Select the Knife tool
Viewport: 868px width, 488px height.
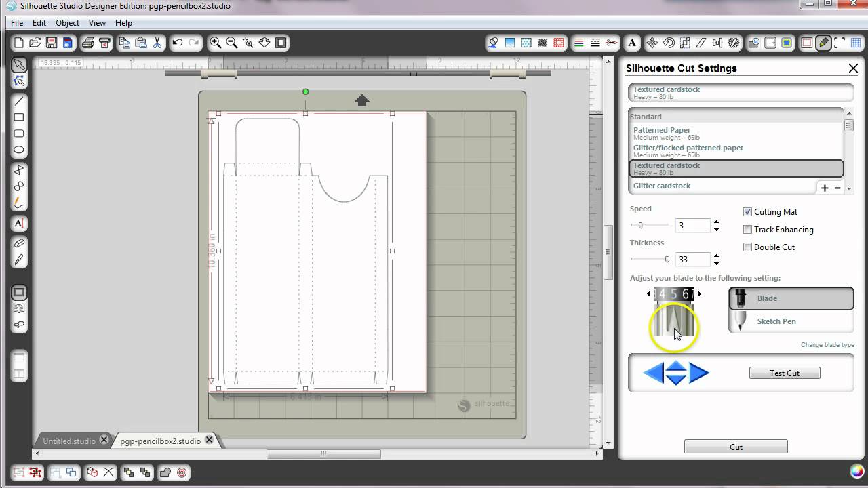point(19,260)
